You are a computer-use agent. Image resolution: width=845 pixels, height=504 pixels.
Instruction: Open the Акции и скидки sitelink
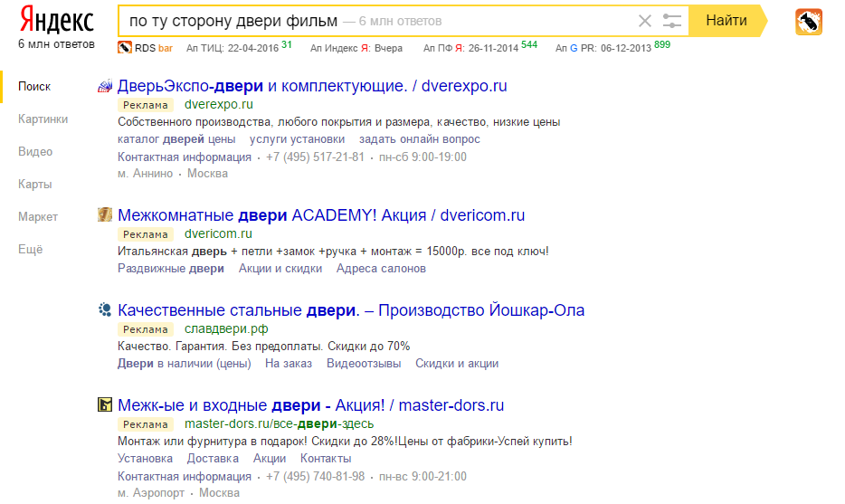pos(280,269)
